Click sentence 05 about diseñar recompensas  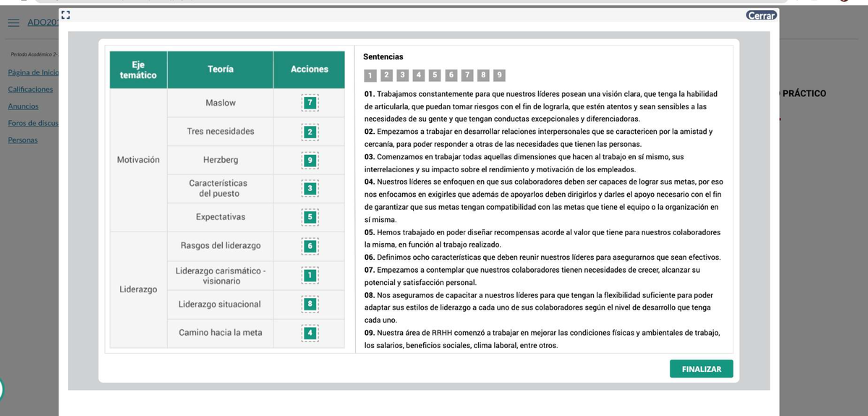pos(542,238)
